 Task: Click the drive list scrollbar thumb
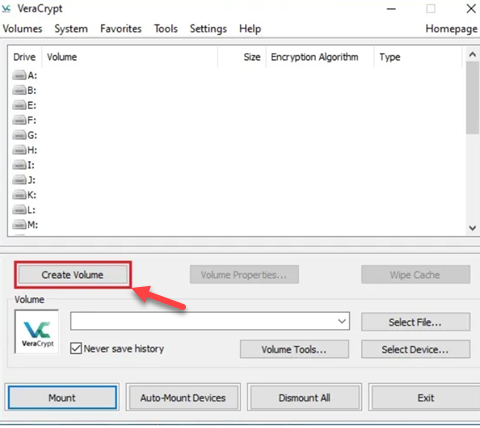pyautogui.click(x=472, y=98)
